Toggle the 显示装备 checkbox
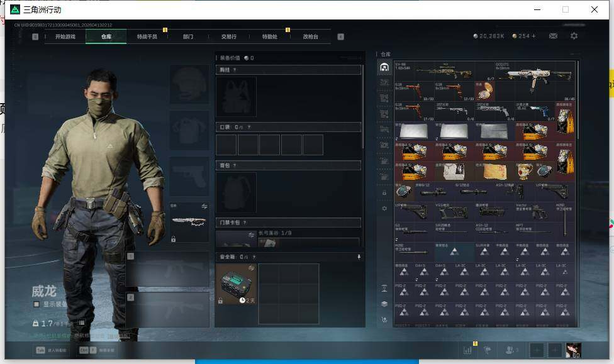The width and height of the screenshot is (614, 364). click(36, 304)
